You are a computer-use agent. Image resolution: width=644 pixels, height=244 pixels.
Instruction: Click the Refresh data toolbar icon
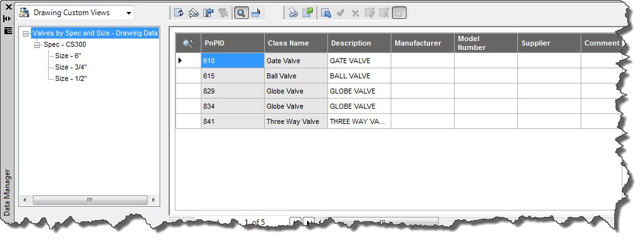(x=179, y=13)
